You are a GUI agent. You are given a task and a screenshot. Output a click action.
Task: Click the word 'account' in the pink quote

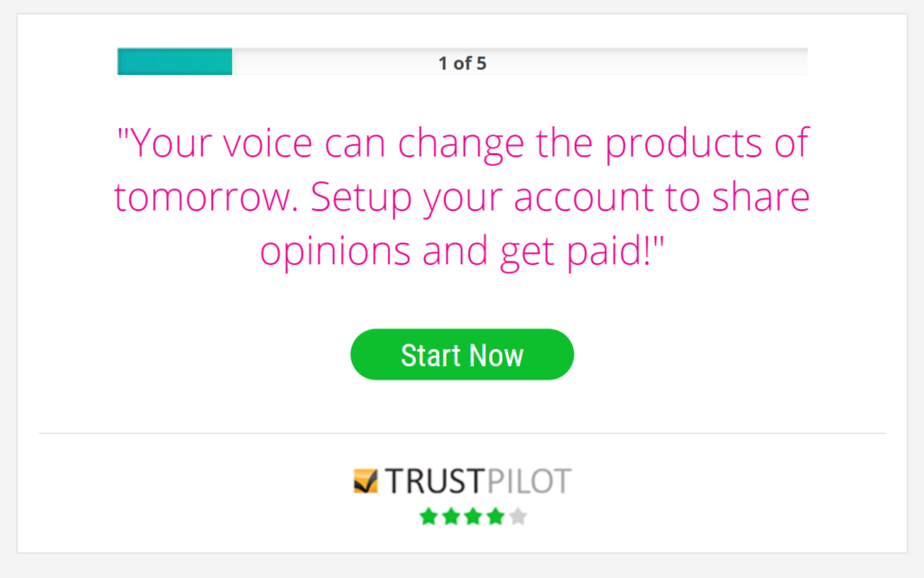584,197
